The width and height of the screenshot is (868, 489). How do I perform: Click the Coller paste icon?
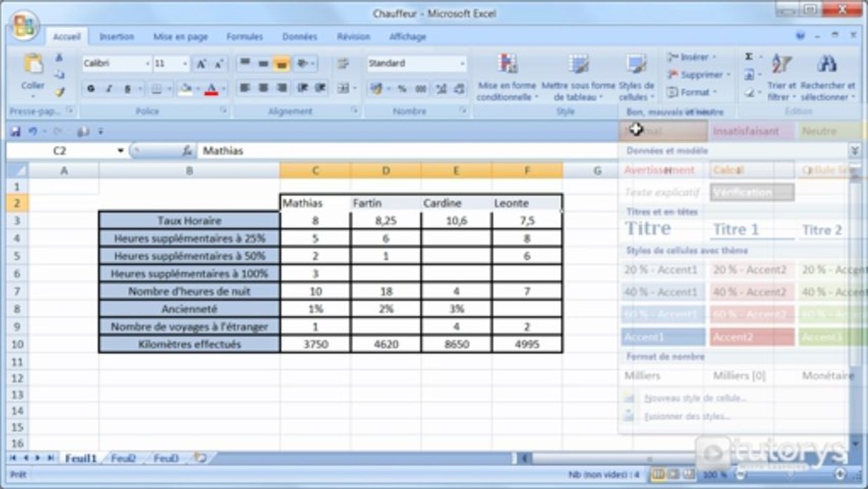click(33, 64)
